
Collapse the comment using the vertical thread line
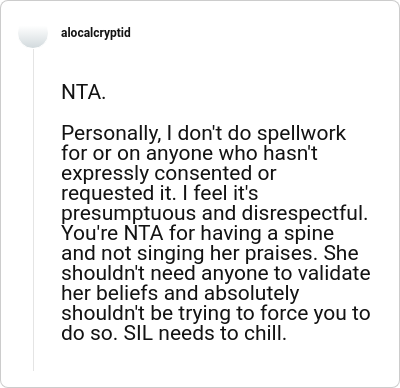33,209
